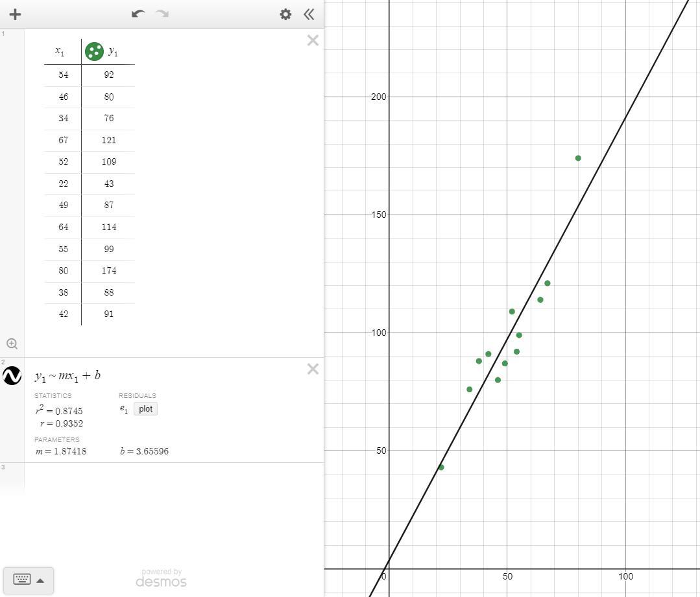Click the y-axis label 150
The image size is (700, 597).
pos(379,215)
